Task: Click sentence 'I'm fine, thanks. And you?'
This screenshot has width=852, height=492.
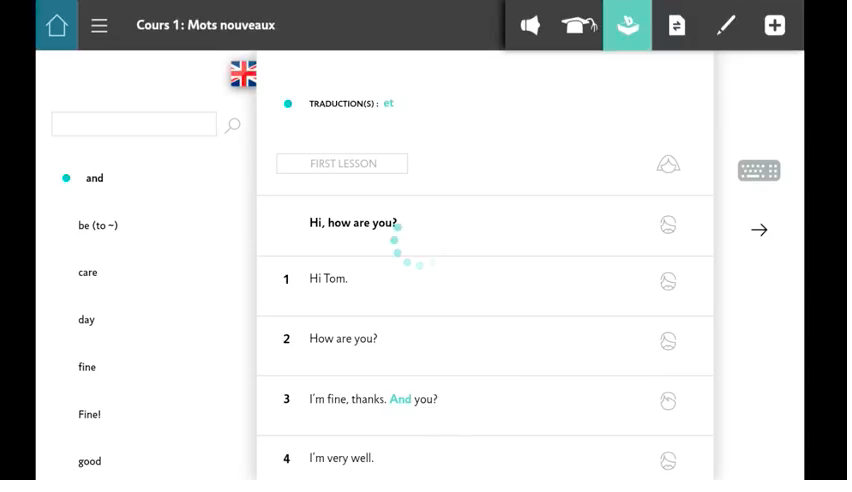Action: tap(373, 400)
